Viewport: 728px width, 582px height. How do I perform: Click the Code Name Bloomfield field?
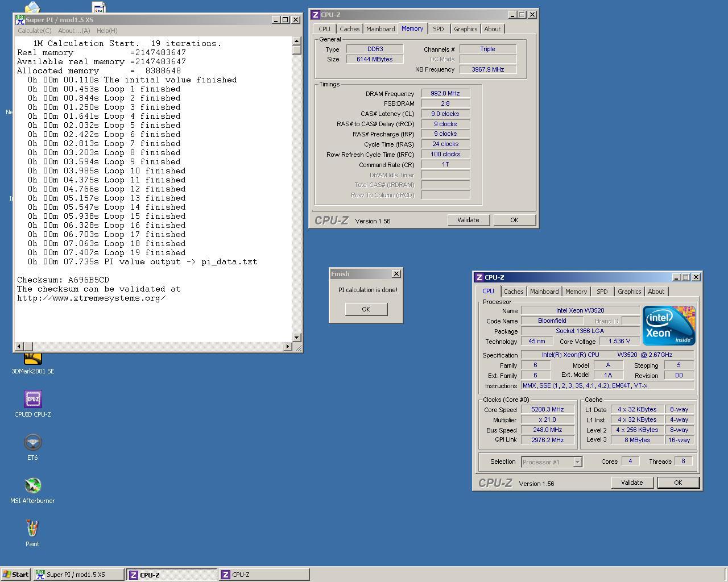[552, 321]
